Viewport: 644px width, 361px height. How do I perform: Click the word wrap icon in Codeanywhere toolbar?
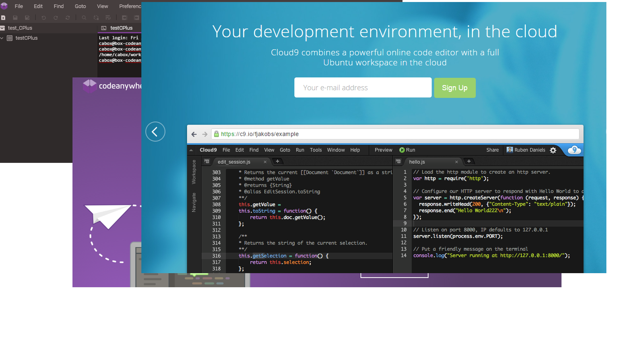tap(108, 18)
